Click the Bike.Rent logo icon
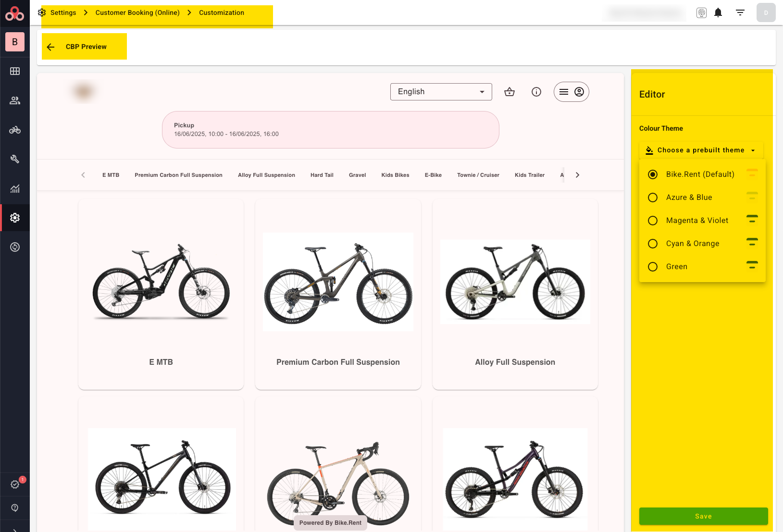783x532 pixels. click(x=14, y=13)
